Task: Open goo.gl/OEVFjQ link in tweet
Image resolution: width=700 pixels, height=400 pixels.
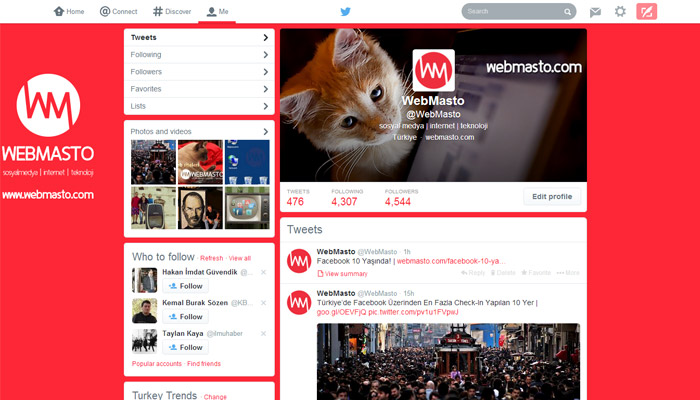Action: 342,312
